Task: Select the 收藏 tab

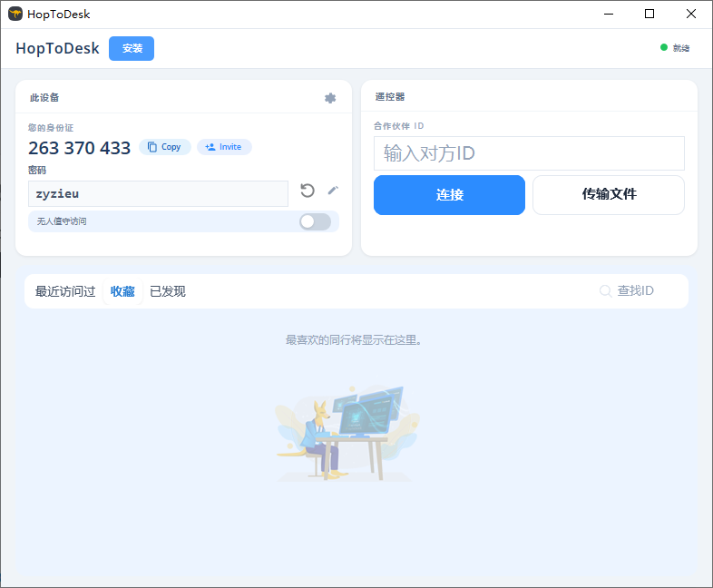Action: (x=122, y=291)
